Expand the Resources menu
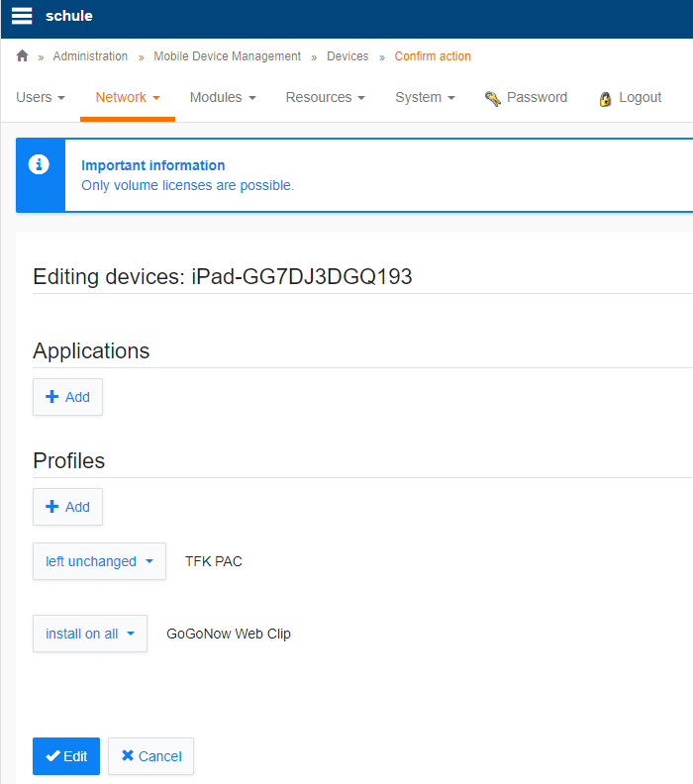693x784 pixels. (x=325, y=97)
